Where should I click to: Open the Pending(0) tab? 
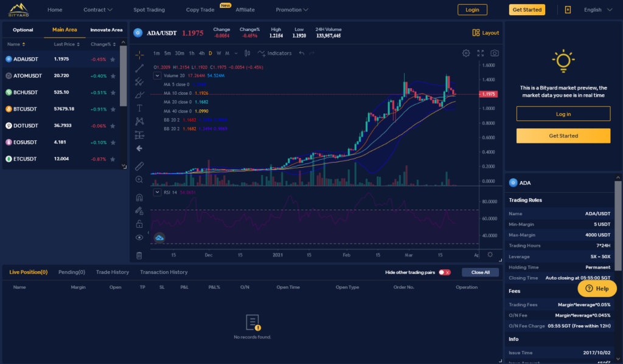click(x=72, y=272)
